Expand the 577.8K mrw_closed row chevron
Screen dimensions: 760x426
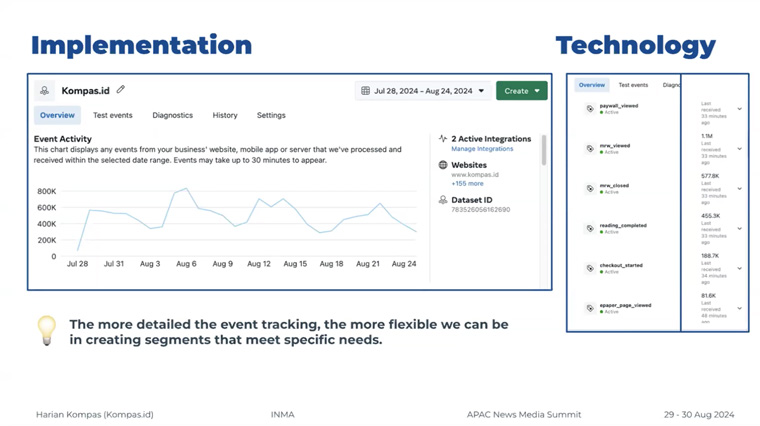pyautogui.click(x=740, y=189)
